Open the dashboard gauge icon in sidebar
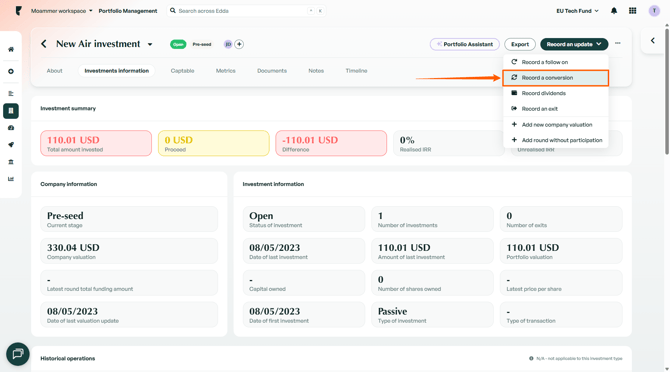This screenshot has height=372, width=670. pyautogui.click(x=11, y=128)
